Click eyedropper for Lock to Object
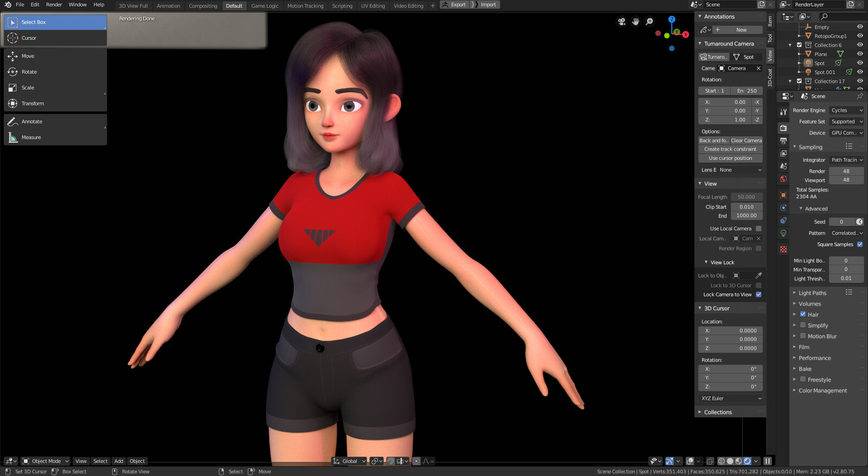The width and height of the screenshot is (868, 476). click(x=758, y=275)
